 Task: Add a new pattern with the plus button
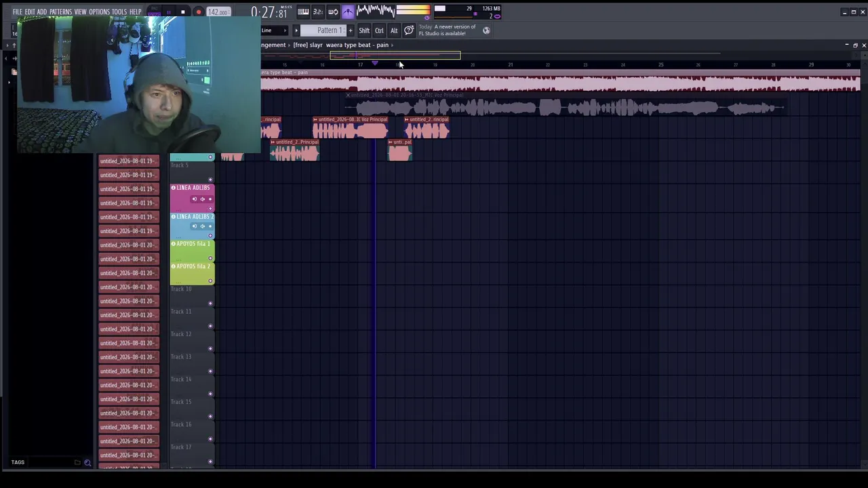point(351,30)
